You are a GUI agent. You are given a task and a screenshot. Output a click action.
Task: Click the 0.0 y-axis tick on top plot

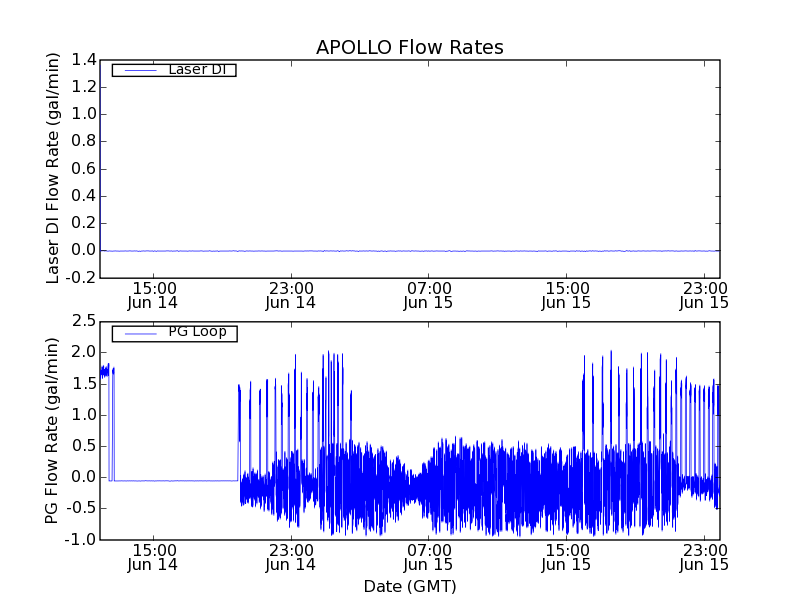tap(84, 250)
